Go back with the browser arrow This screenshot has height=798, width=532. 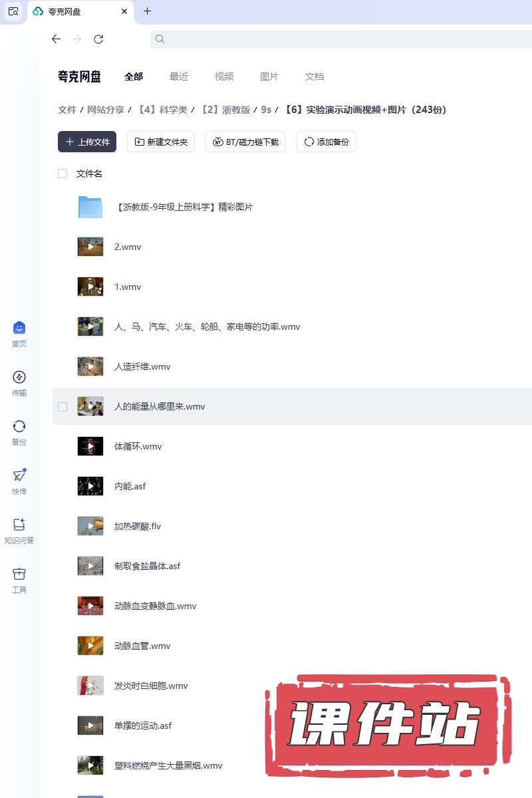pos(56,39)
